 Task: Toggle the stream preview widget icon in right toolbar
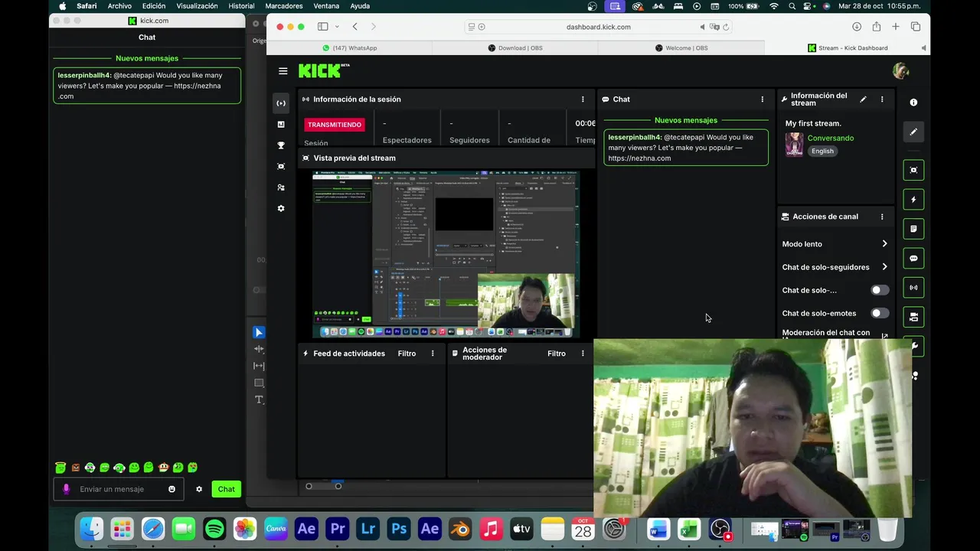(x=913, y=170)
